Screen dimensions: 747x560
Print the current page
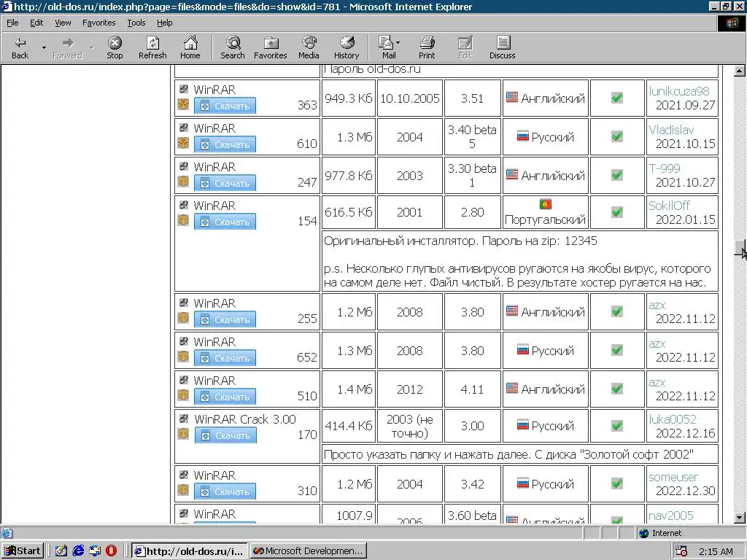click(427, 47)
